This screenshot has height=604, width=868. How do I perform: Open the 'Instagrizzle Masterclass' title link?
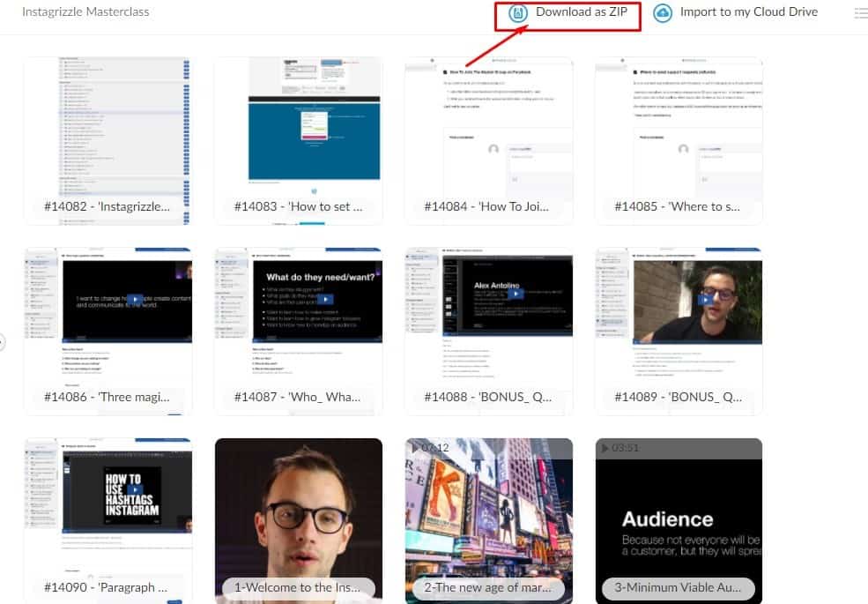(x=85, y=12)
